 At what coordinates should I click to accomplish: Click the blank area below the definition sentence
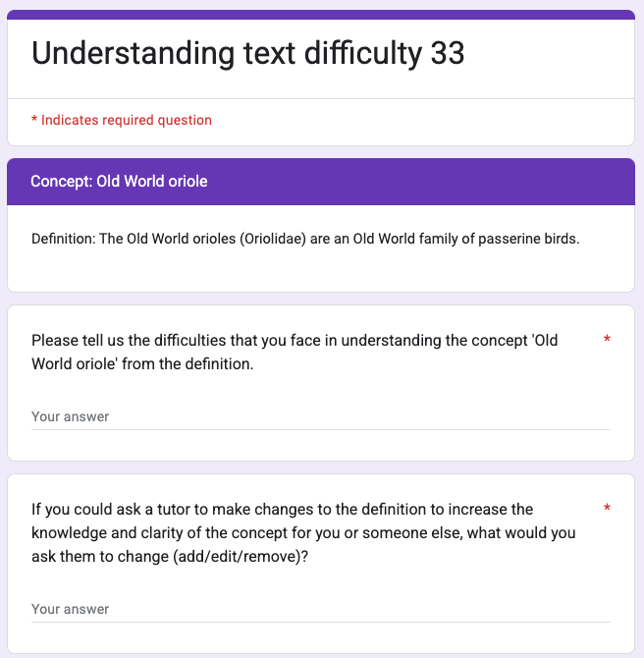(320, 271)
